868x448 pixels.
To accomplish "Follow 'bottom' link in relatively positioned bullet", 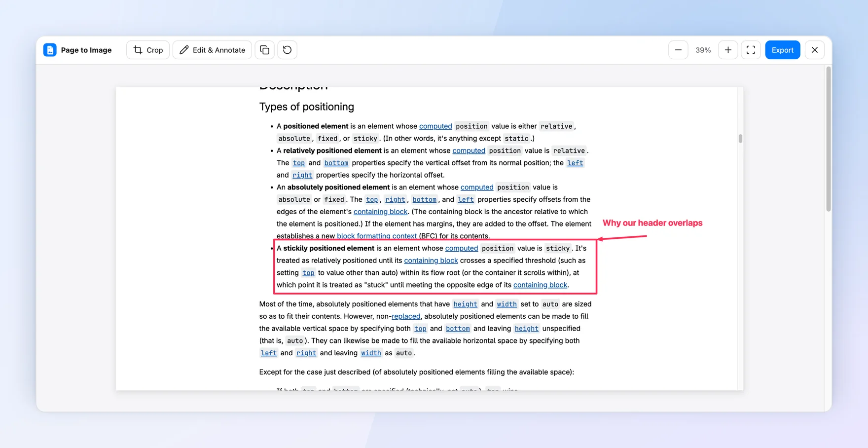I will coord(336,163).
